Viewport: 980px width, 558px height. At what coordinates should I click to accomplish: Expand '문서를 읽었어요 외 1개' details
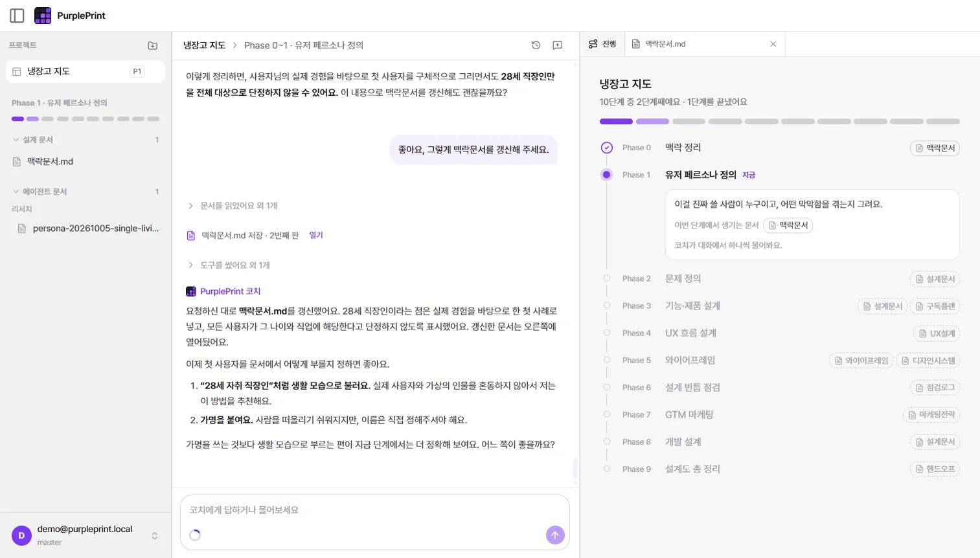click(x=233, y=206)
